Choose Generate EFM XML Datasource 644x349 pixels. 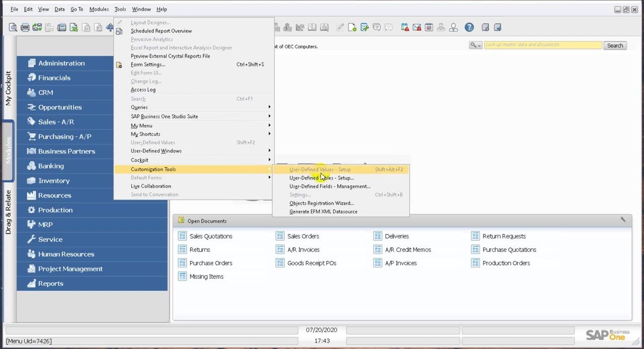coord(323,212)
